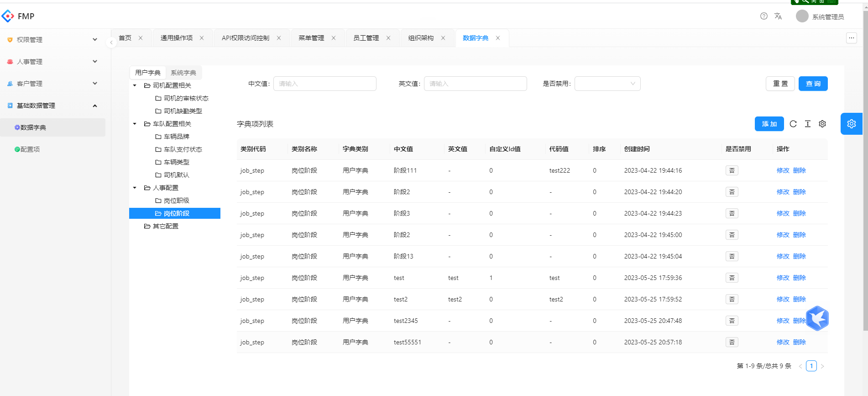Image resolution: width=868 pixels, height=396 pixels.
Task: Collapse the 人事配置 tree node
Action: click(135, 188)
